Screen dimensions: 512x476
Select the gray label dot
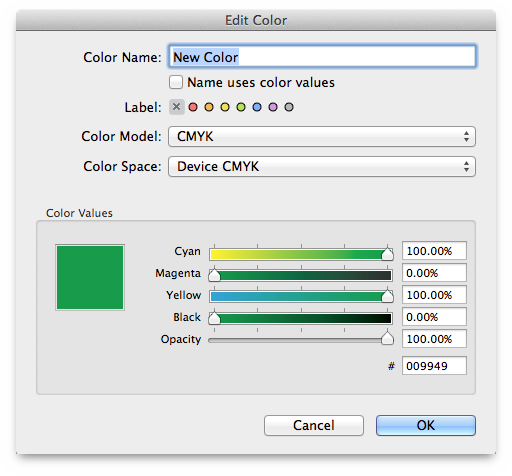tap(289, 107)
